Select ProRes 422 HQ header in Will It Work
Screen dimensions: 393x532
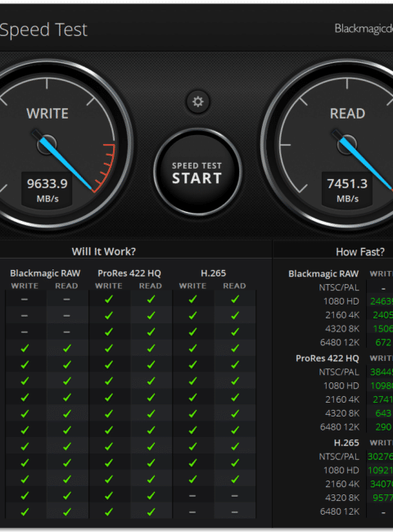(x=129, y=273)
